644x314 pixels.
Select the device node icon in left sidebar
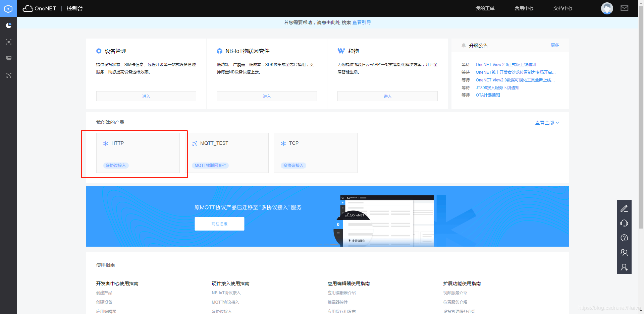(9, 42)
